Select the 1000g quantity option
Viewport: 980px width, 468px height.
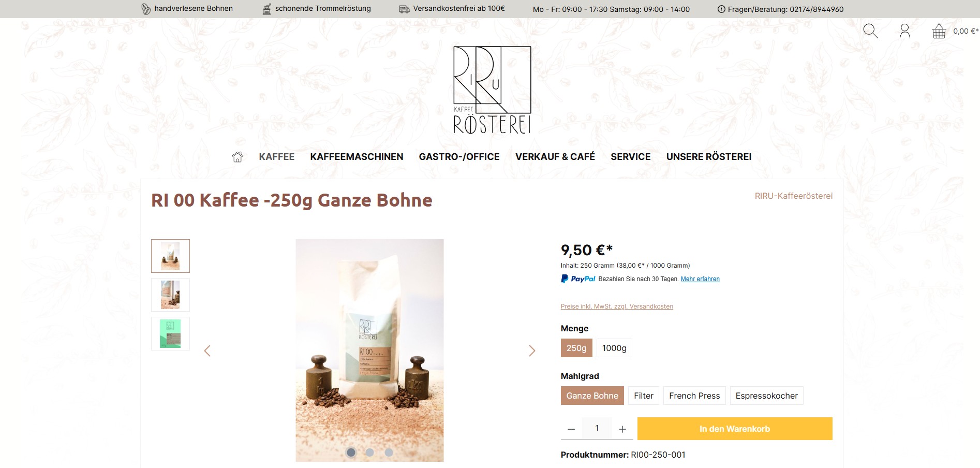[x=614, y=348]
